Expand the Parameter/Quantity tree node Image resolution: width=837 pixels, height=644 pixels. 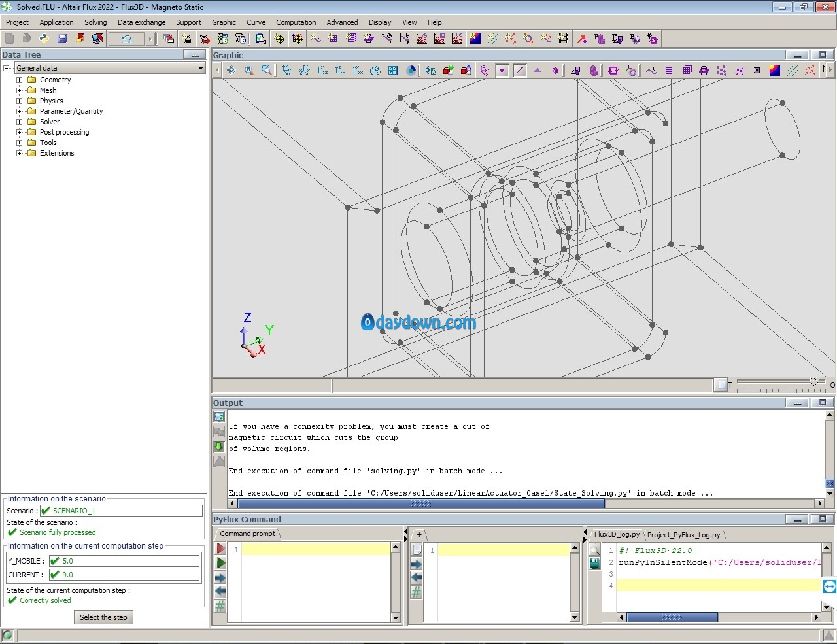pos(20,111)
